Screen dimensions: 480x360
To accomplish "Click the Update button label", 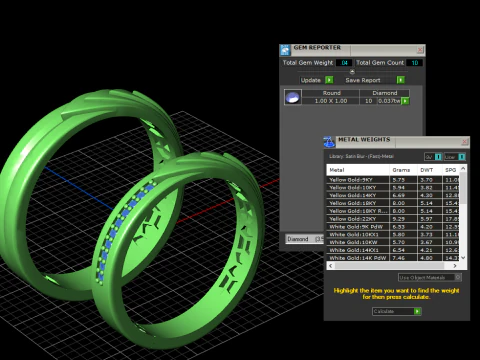I will pyautogui.click(x=311, y=80).
